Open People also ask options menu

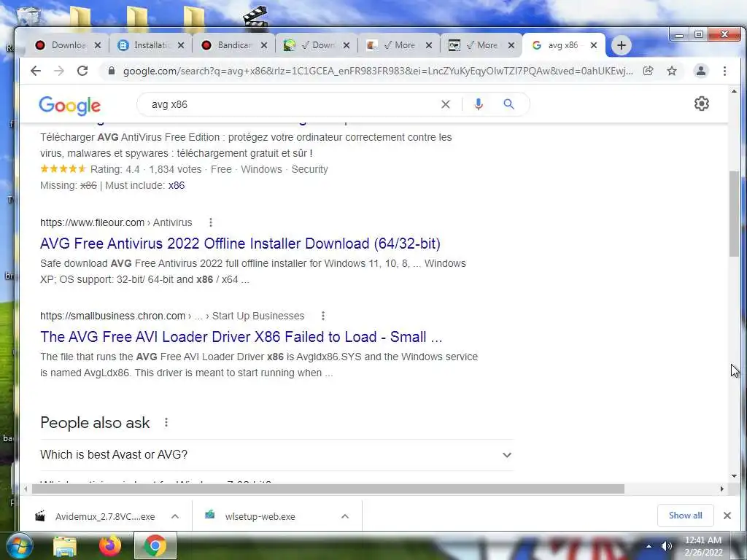[x=166, y=422]
